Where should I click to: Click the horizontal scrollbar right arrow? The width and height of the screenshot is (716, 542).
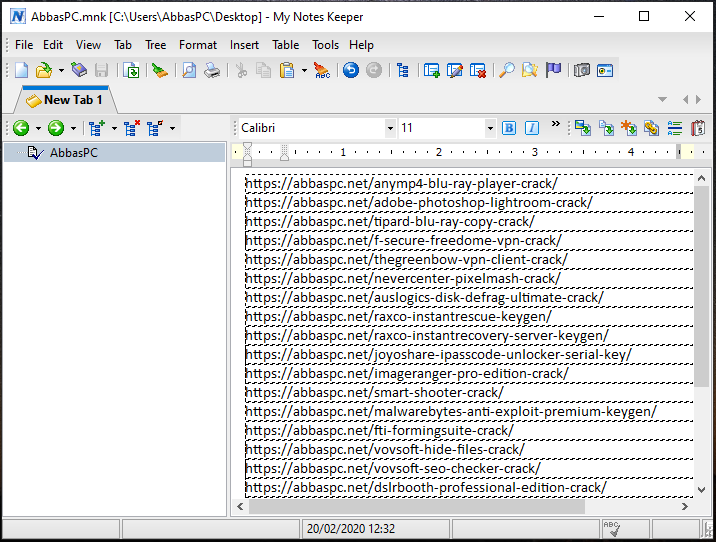coord(684,506)
